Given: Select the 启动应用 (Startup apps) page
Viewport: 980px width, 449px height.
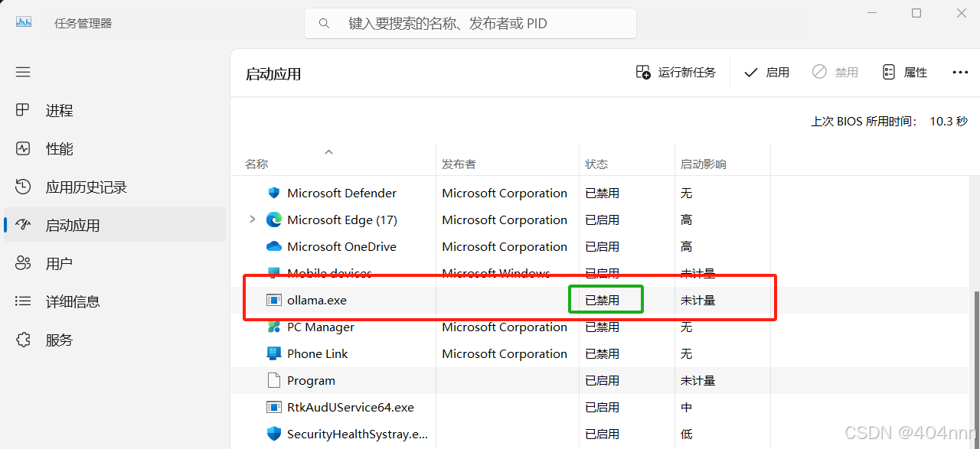Looking at the screenshot, I should pos(115,225).
